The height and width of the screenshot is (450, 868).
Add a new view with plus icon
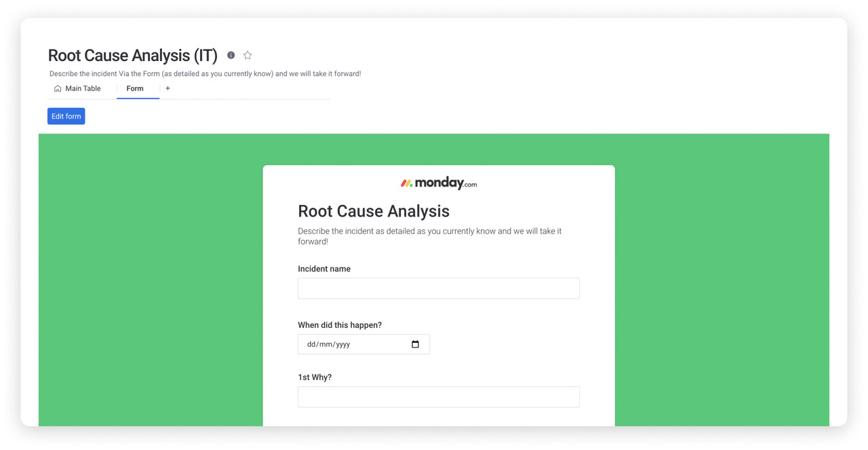(167, 89)
